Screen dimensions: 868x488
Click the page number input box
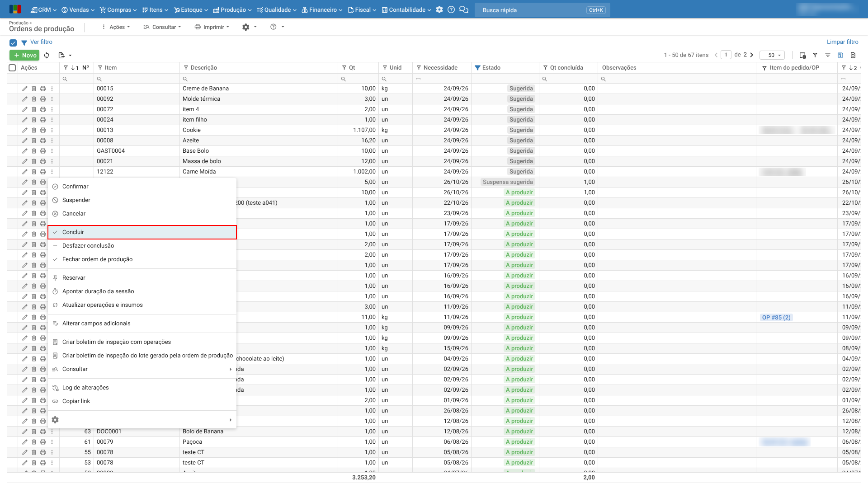coord(726,55)
